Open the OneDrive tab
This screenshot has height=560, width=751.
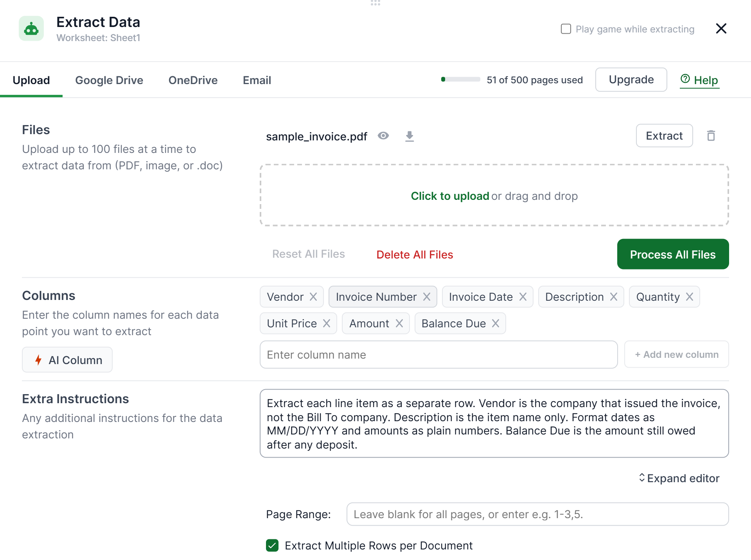193,80
